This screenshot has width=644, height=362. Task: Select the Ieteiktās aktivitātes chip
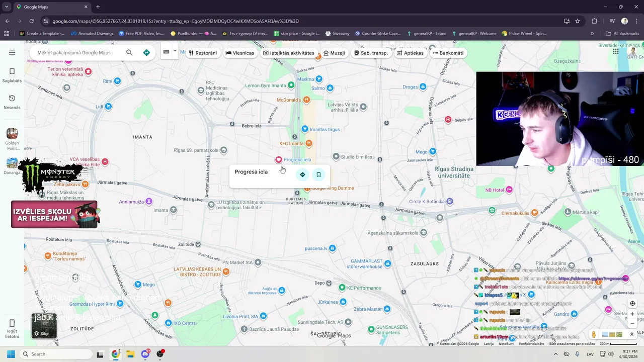(x=289, y=53)
